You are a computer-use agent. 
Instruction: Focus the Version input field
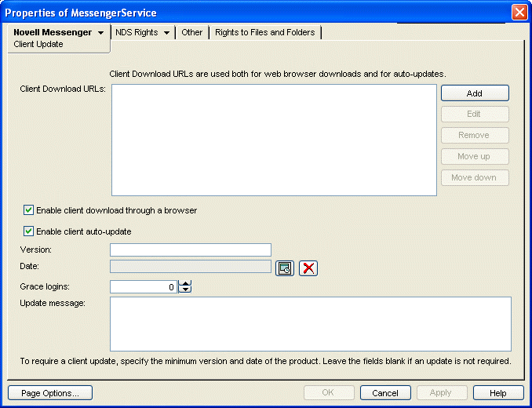[x=191, y=250]
